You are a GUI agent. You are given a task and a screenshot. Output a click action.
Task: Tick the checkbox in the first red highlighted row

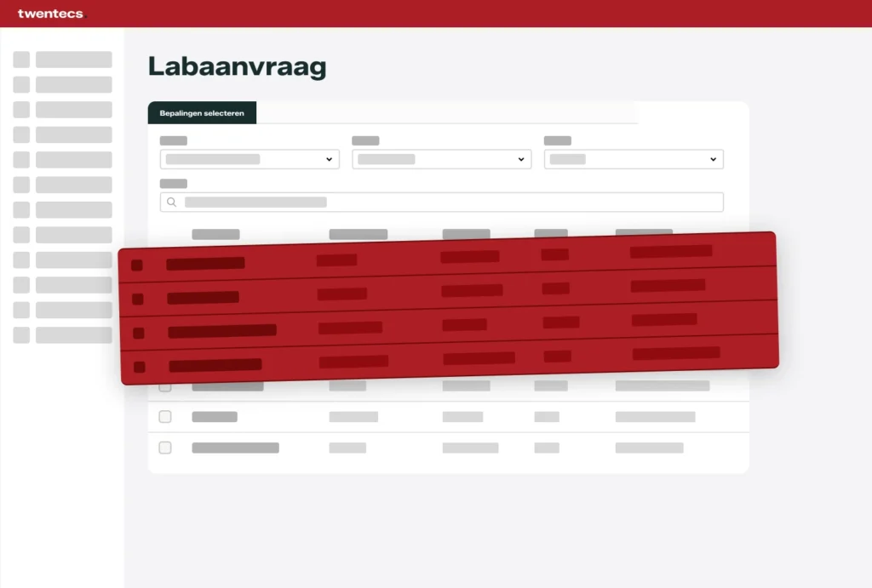(137, 265)
